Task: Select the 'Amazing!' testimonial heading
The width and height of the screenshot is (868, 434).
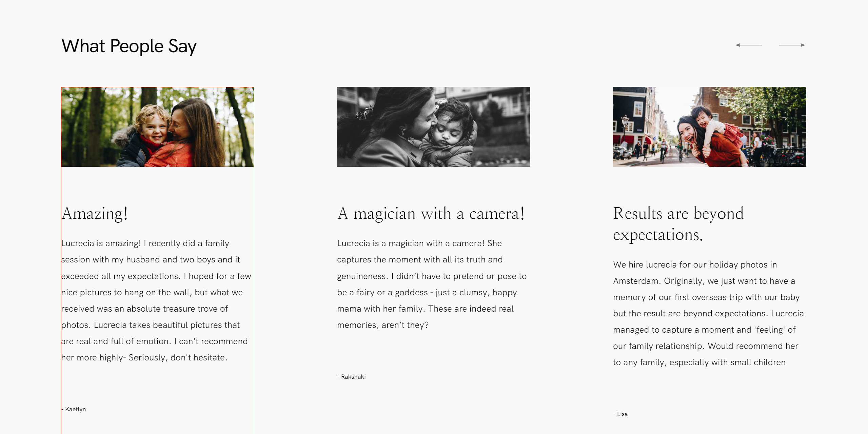Action: coord(95,214)
